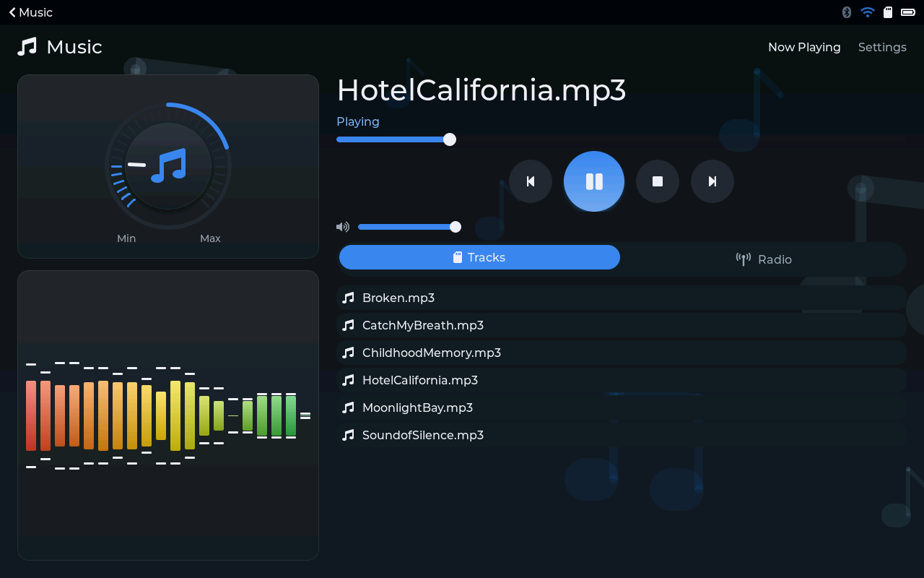Pause the current playback
924x578 pixels.
(594, 181)
